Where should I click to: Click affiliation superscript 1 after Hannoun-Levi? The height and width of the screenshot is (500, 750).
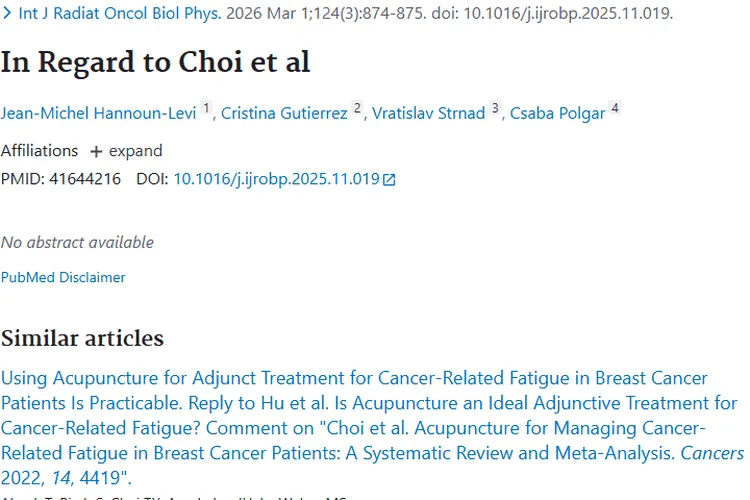pyautogui.click(x=207, y=109)
